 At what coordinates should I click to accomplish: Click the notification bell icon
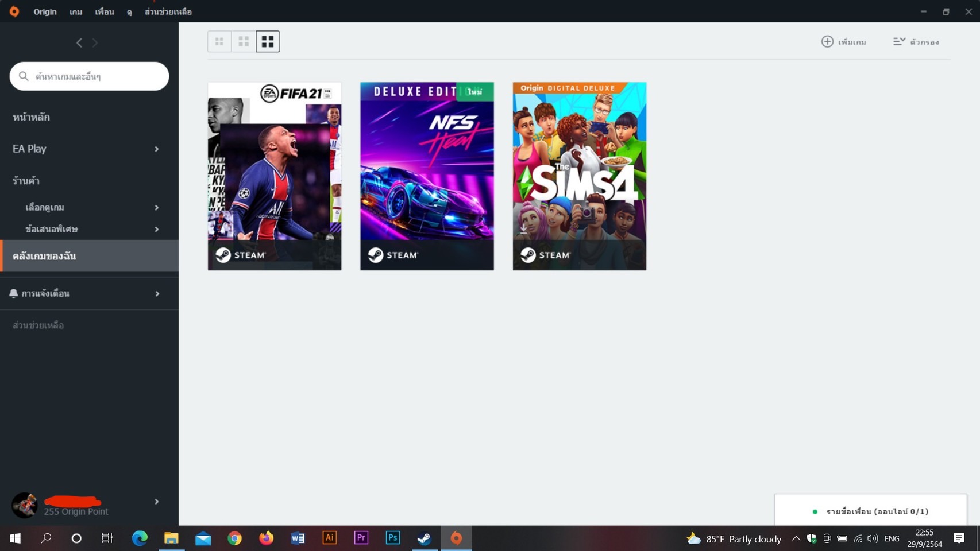point(13,293)
